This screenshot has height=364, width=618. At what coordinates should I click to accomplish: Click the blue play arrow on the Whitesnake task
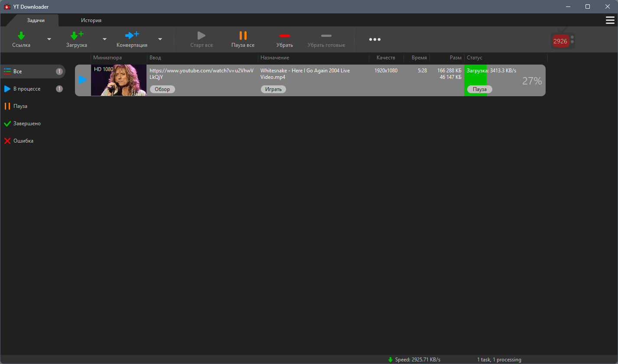click(83, 80)
